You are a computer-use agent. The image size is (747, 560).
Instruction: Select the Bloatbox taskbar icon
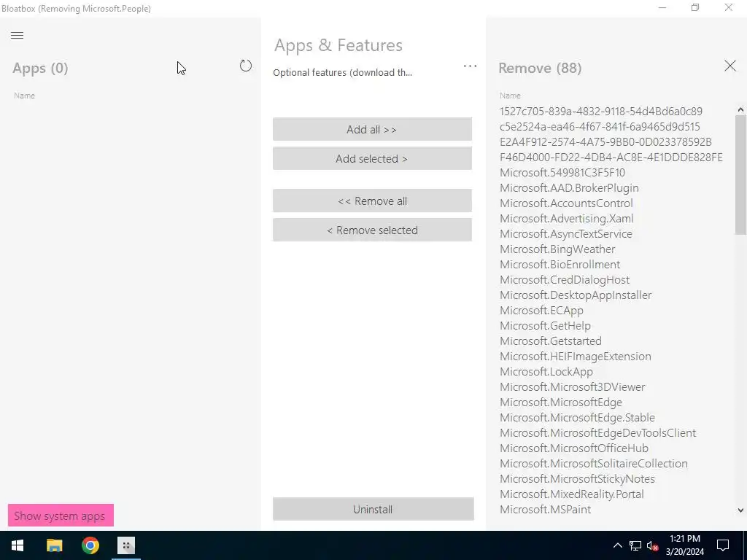(x=126, y=545)
